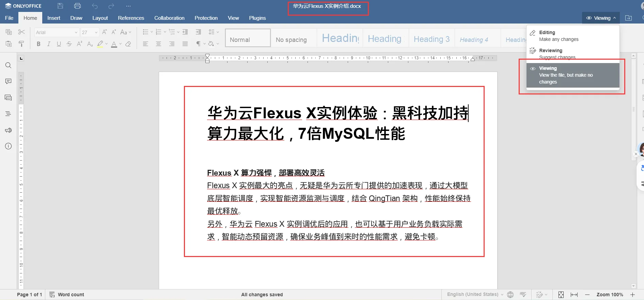Open the Search panel in left sidebar
This screenshot has height=300, width=644.
pos(9,65)
